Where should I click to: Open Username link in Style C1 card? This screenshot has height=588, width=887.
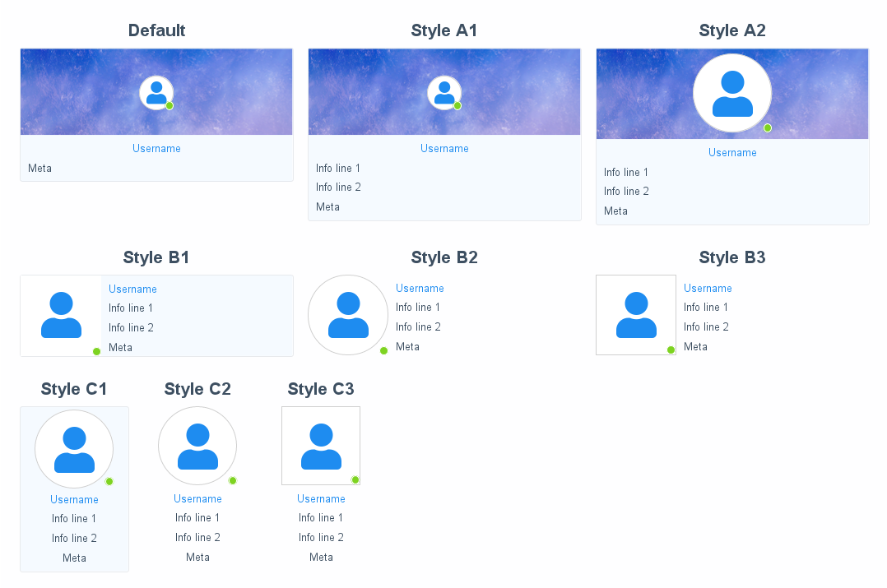pos(74,500)
